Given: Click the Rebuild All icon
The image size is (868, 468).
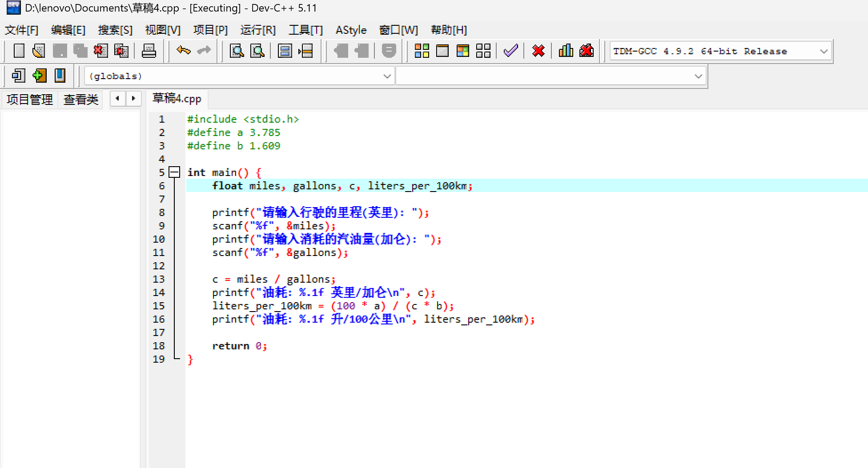Looking at the screenshot, I should click(483, 51).
